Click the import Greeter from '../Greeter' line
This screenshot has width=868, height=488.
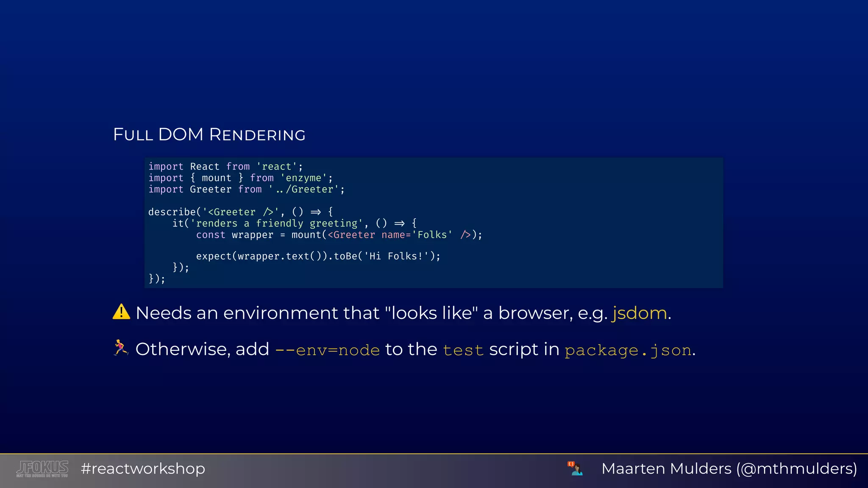(x=247, y=189)
